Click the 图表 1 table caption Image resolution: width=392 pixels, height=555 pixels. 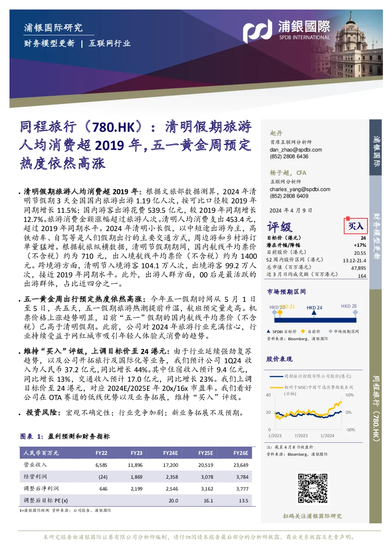point(65,436)
